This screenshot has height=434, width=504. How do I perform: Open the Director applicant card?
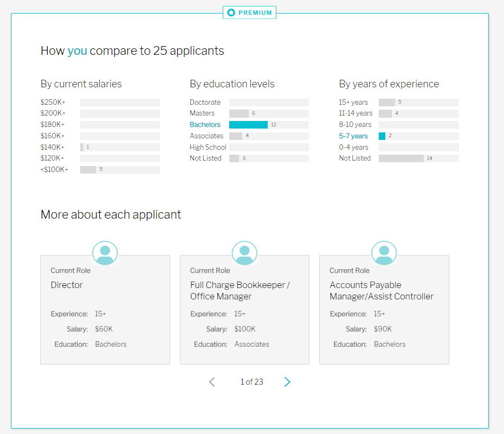coord(105,310)
